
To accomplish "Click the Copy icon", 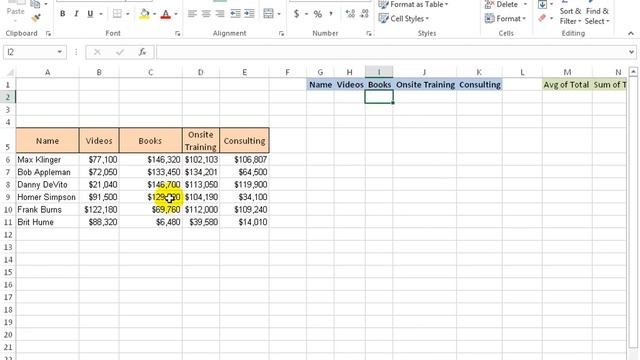I will [x=36, y=4].
